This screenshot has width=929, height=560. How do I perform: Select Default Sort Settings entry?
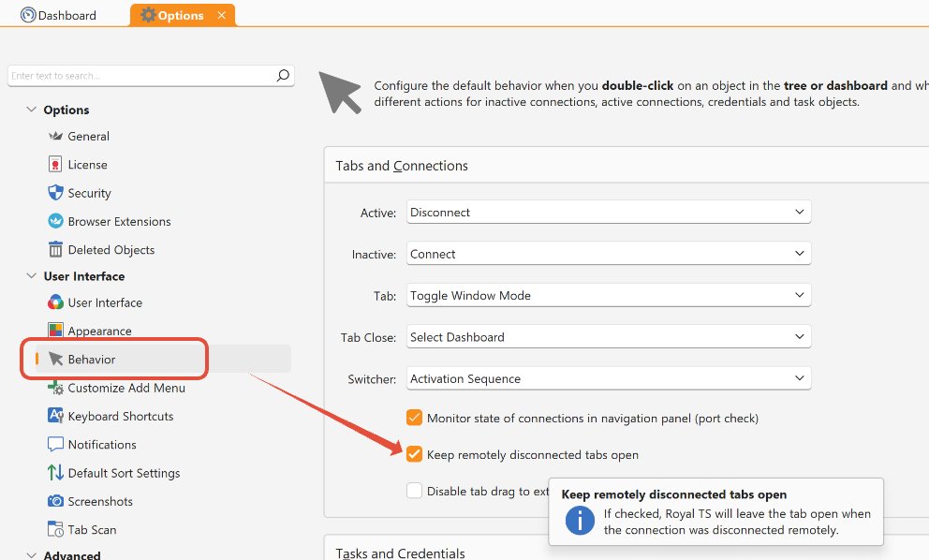[124, 473]
